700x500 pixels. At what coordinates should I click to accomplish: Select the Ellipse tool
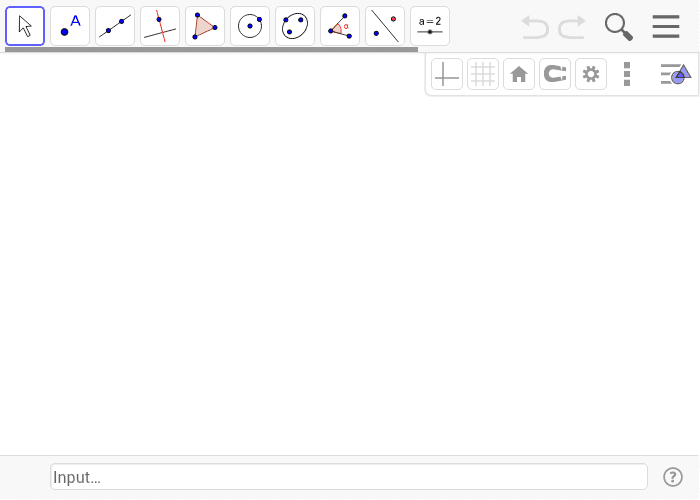coord(295,26)
